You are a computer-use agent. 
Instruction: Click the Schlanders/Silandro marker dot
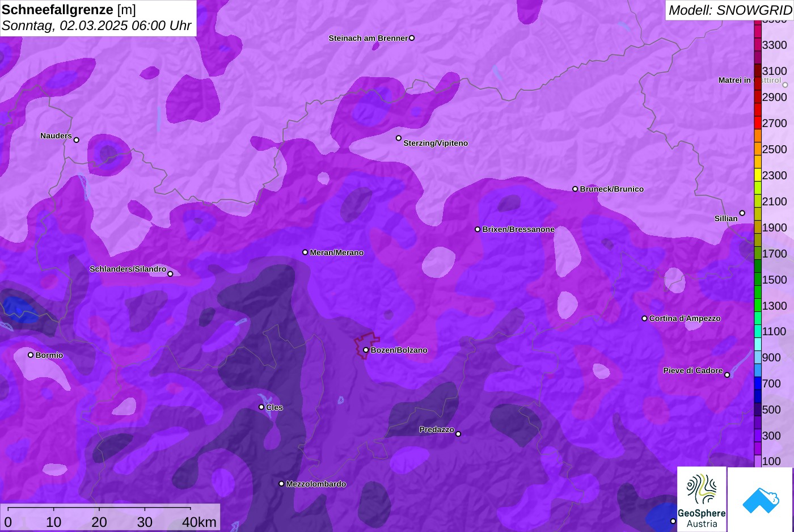(170, 274)
